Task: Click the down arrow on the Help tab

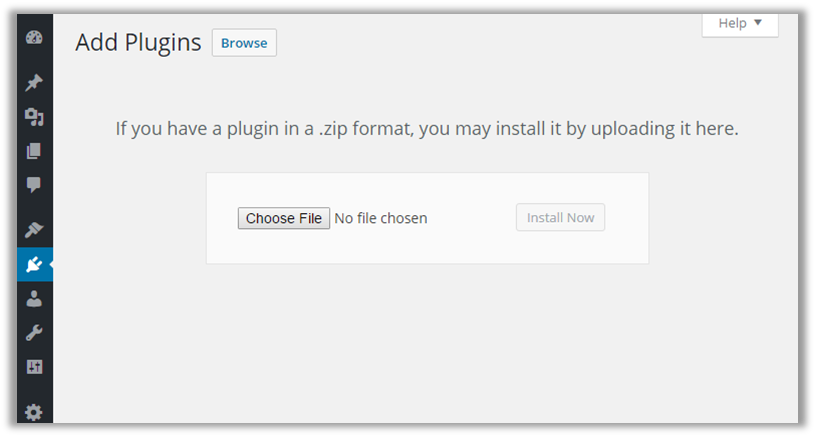Action: (758, 23)
